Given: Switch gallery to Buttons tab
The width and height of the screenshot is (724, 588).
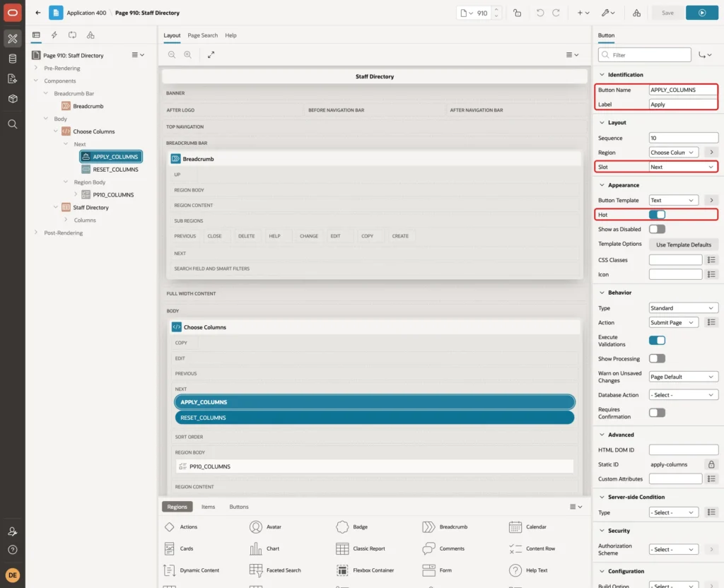Looking at the screenshot, I should pyautogui.click(x=239, y=507).
